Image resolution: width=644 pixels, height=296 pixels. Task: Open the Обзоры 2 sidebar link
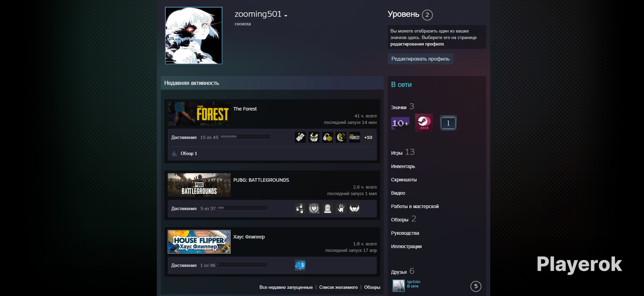(x=403, y=219)
